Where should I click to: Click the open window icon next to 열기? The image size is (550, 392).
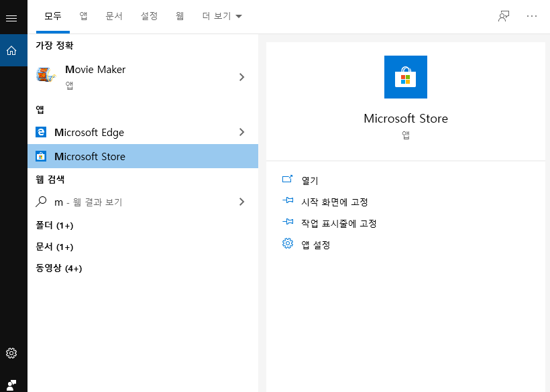[x=287, y=179]
